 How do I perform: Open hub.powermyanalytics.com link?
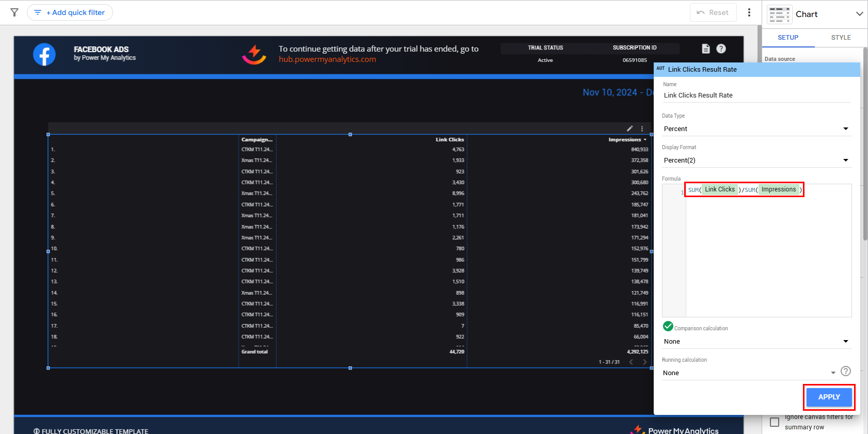[x=327, y=59]
